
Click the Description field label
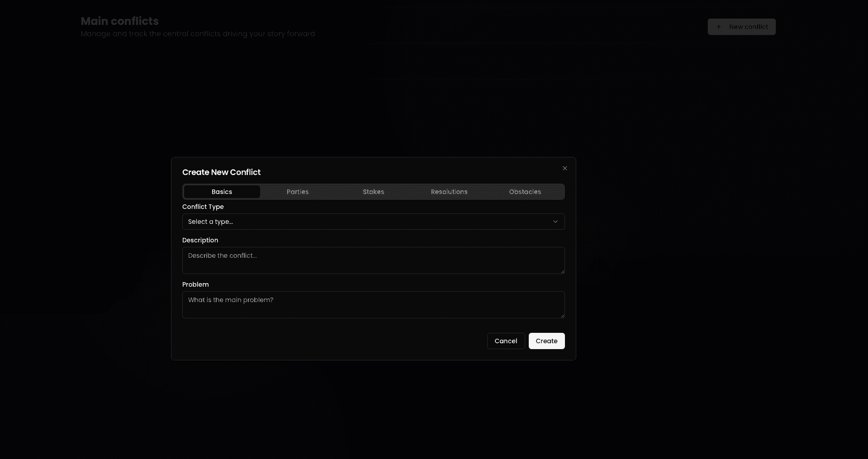(x=200, y=240)
